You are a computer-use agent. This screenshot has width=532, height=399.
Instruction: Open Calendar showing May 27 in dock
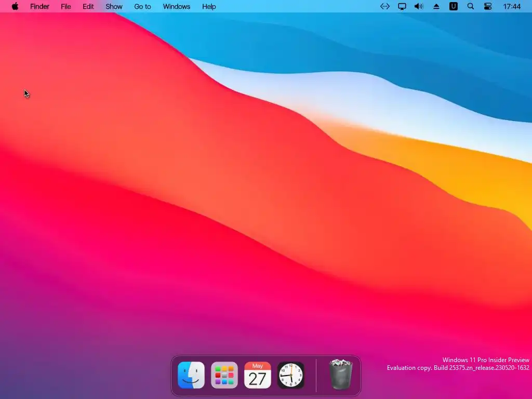click(x=258, y=375)
